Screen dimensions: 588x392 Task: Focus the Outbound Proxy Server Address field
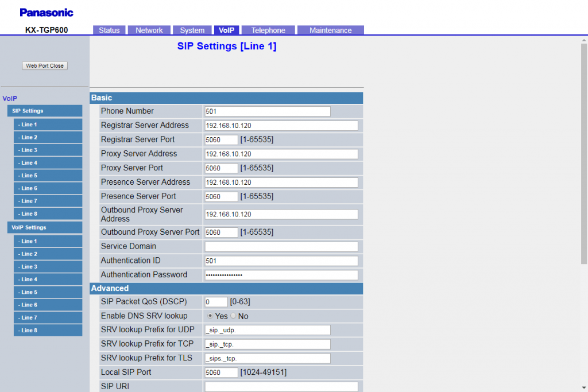(x=281, y=214)
